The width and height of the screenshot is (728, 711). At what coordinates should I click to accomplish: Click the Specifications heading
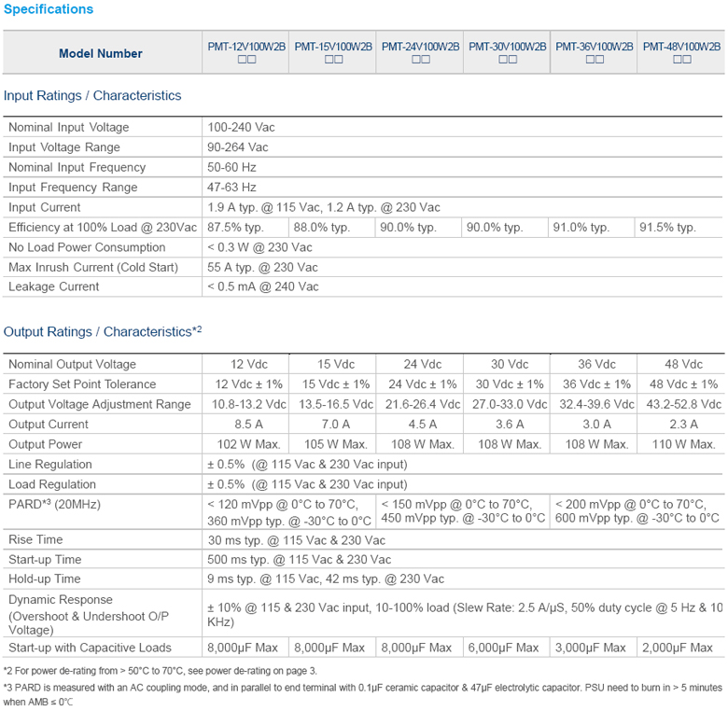pos(49,9)
